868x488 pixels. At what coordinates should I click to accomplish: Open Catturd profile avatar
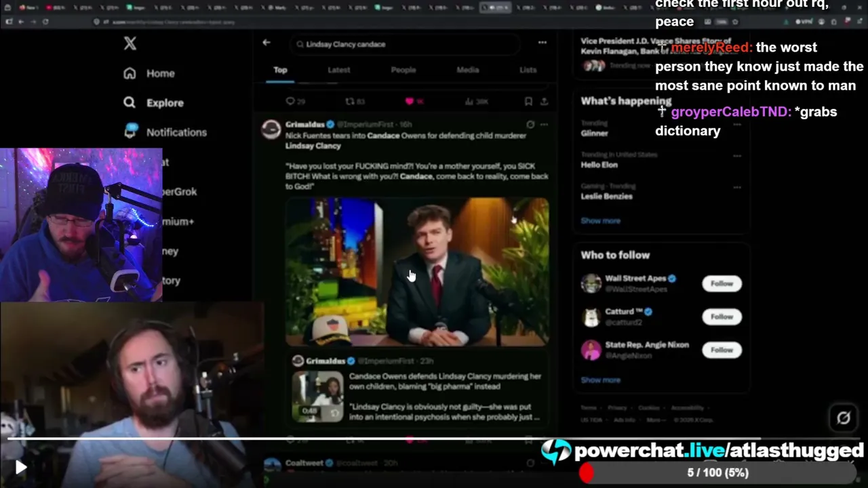point(591,317)
